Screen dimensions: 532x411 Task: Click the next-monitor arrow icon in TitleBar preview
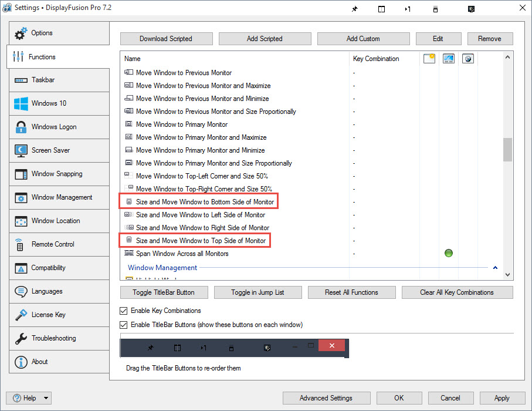tap(203, 348)
